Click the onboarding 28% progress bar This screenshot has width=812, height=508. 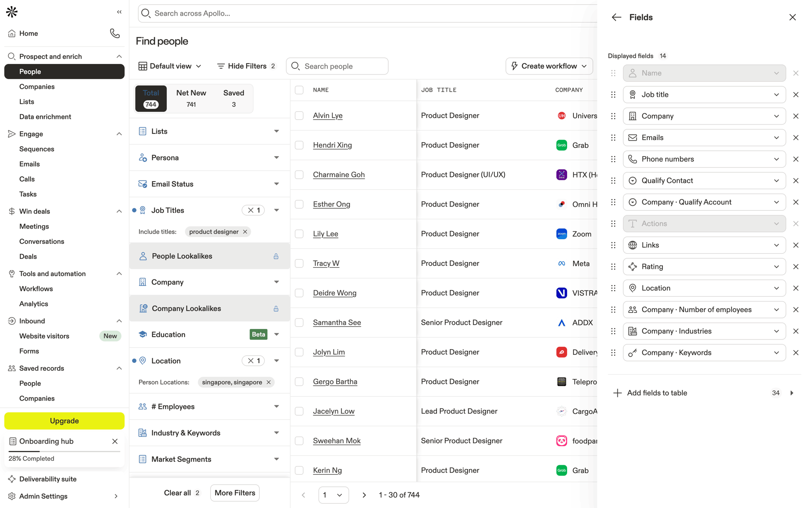click(x=64, y=451)
